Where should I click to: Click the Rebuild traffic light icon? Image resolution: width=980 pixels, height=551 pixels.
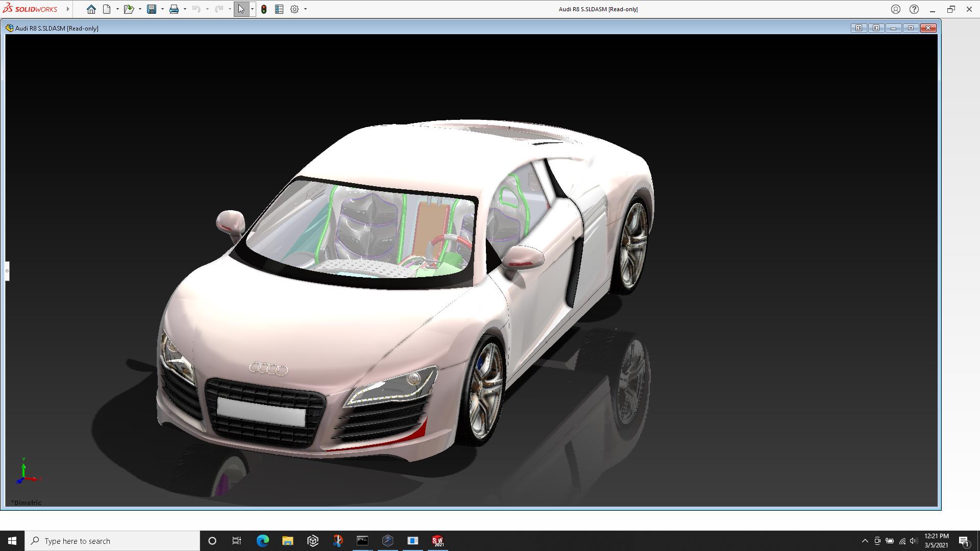[x=264, y=9]
